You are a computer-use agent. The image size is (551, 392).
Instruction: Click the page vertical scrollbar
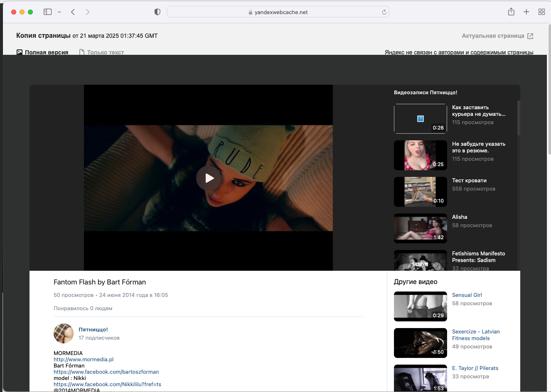click(x=549, y=89)
